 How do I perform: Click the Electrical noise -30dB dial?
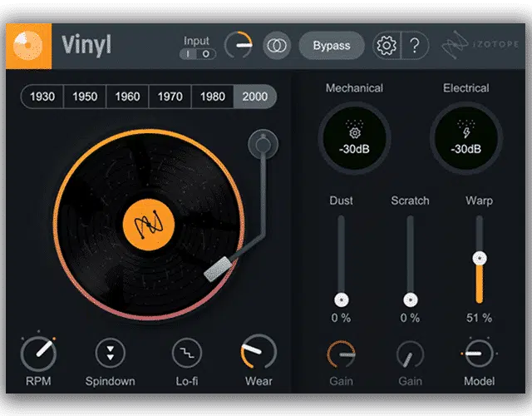tap(466, 138)
